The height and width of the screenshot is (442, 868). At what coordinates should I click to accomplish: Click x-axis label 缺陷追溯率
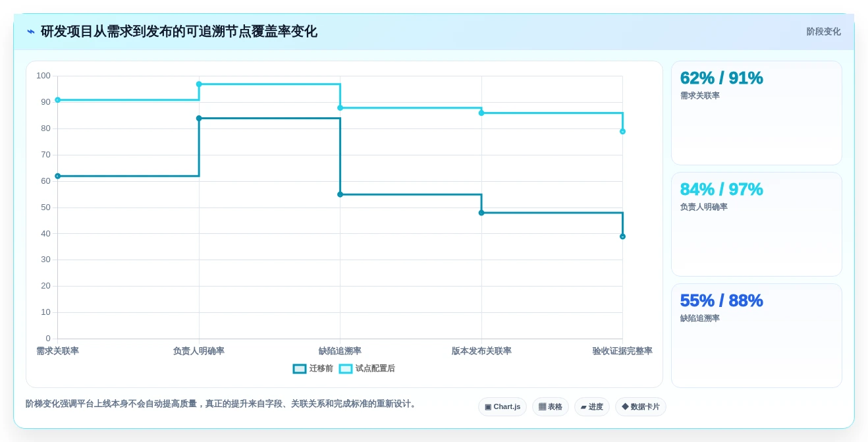[340, 351]
